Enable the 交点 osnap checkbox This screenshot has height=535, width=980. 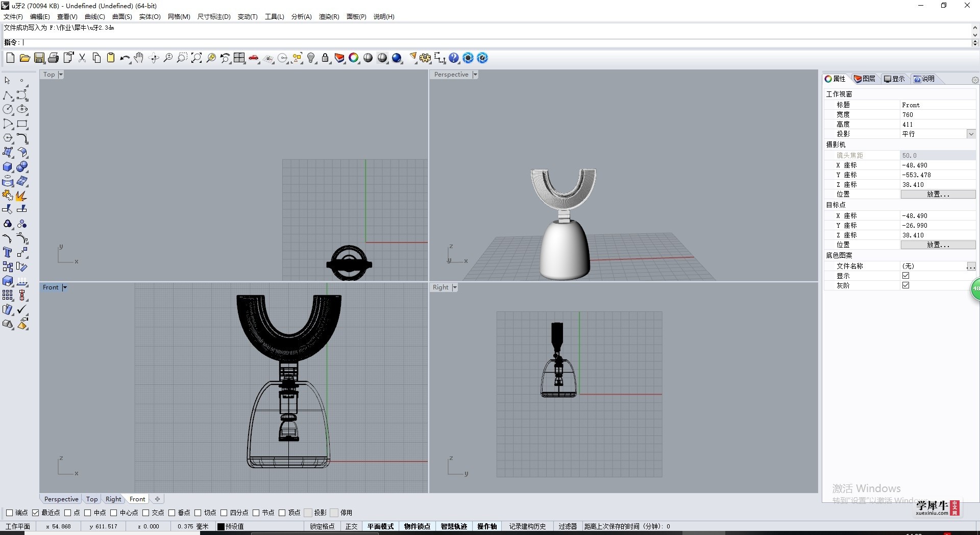point(145,513)
